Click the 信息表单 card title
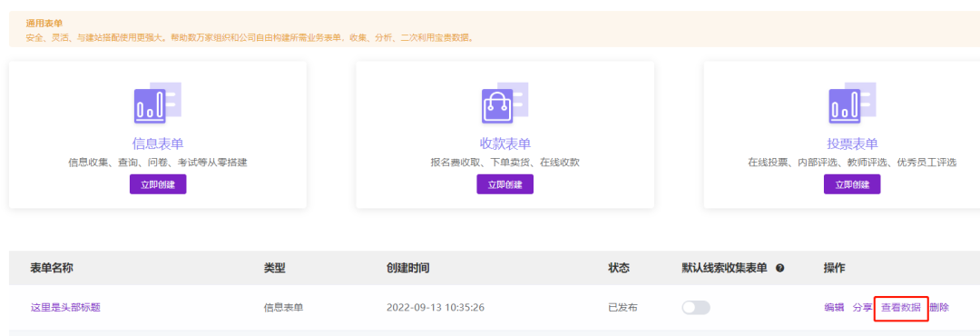Image resolution: width=980 pixels, height=336 pixels. click(x=158, y=143)
